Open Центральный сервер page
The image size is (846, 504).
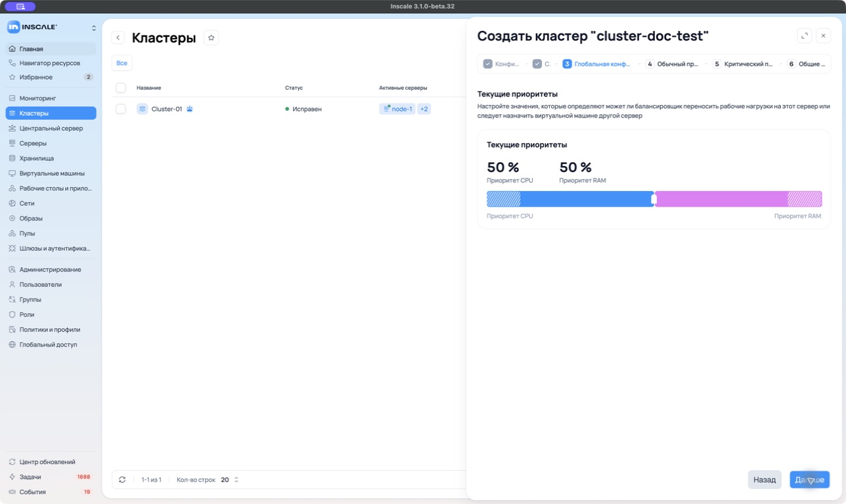tap(51, 128)
